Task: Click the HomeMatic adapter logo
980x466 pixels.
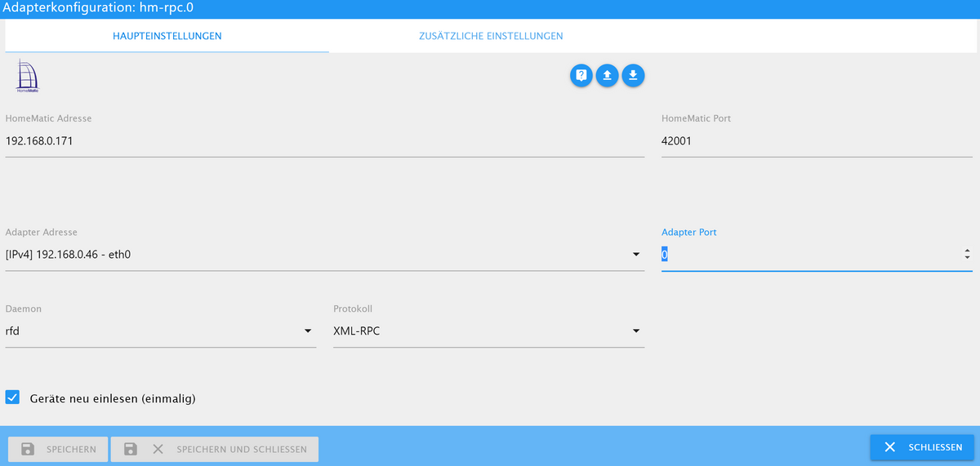Action: (x=27, y=75)
